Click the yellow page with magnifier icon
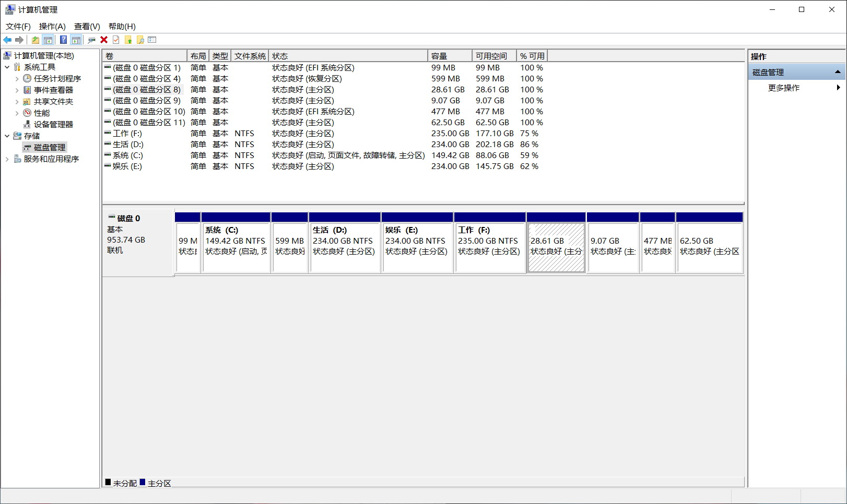The height and width of the screenshot is (504, 847). coord(140,40)
